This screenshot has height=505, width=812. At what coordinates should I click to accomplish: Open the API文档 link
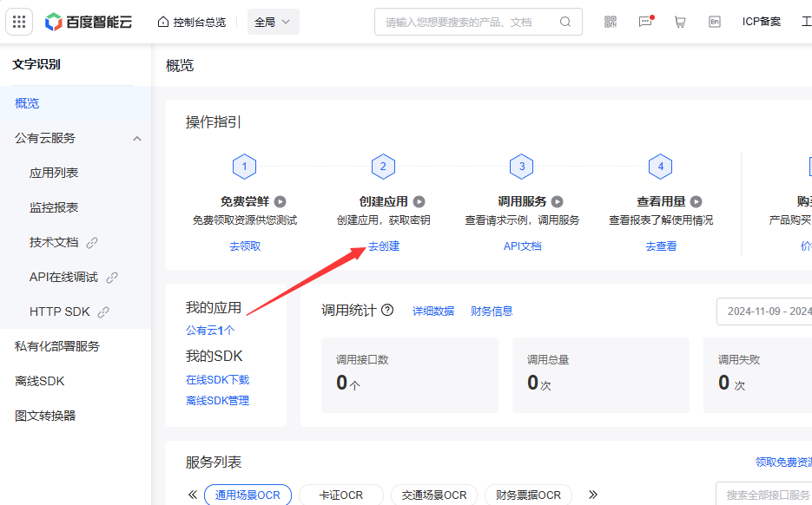tap(522, 246)
